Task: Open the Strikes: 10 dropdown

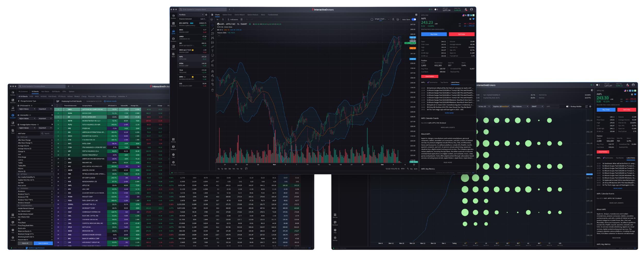Action: [484, 107]
